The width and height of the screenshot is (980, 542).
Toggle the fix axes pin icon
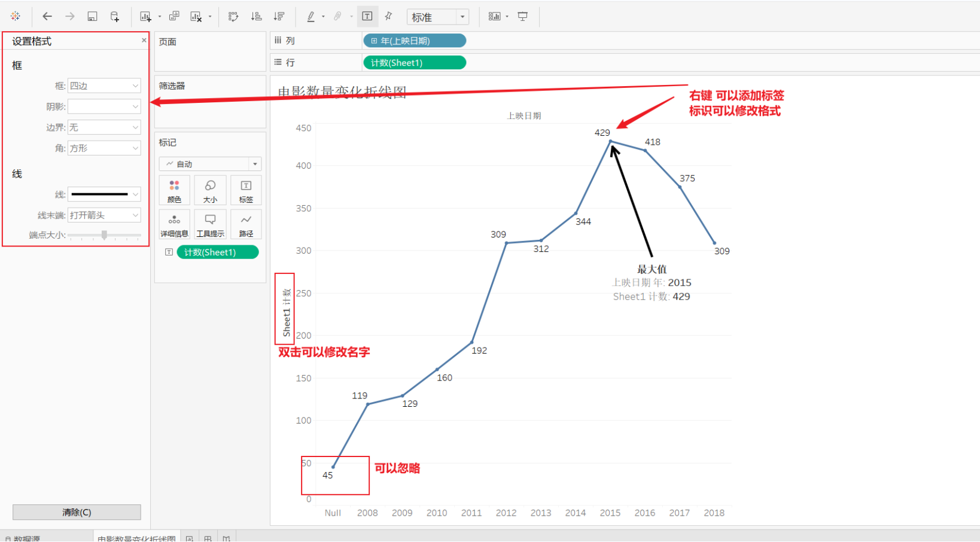389,16
